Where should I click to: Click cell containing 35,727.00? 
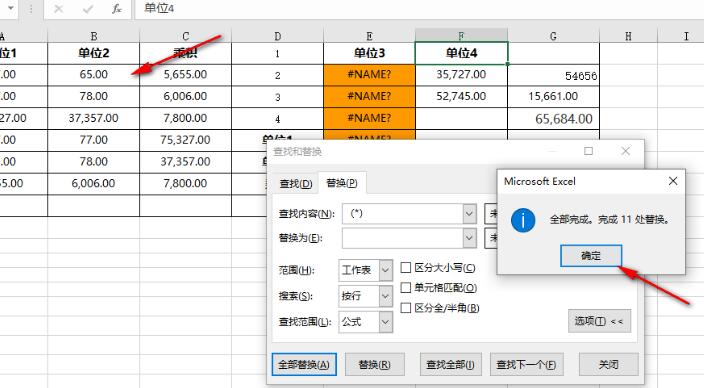[x=462, y=75]
